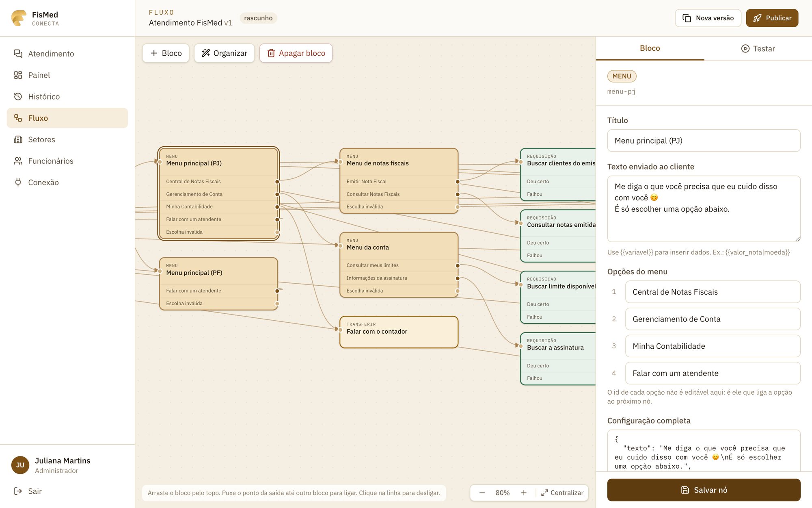Edit option 4 Falar com um atendente
This screenshot has height=508, width=812.
[x=713, y=373]
